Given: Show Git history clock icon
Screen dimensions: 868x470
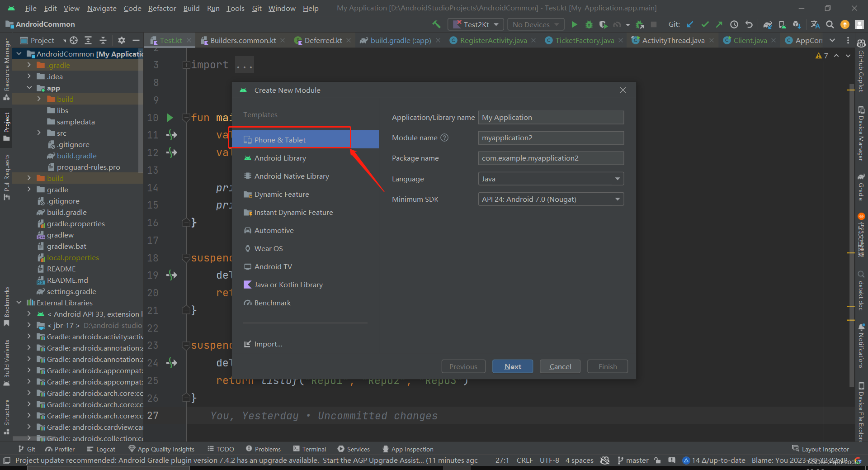Looking at the screenshot, I should 734,24.
